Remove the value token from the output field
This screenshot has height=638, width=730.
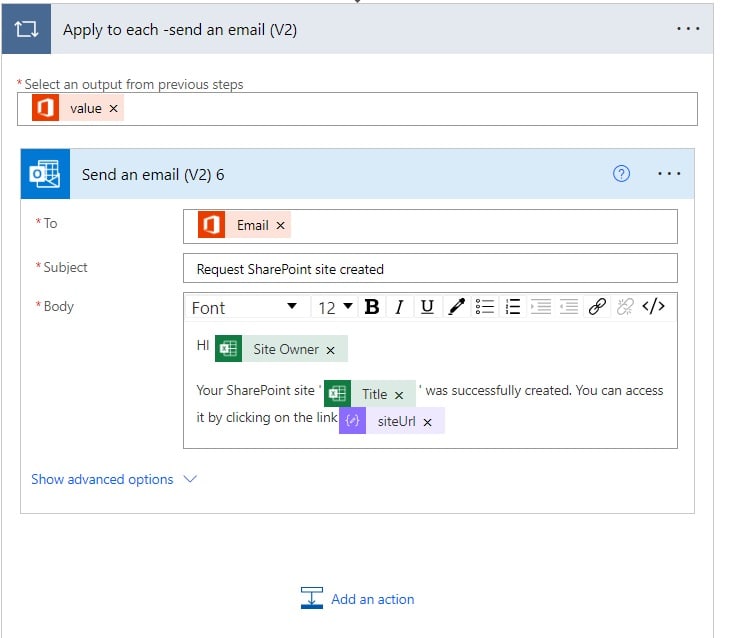114,109
